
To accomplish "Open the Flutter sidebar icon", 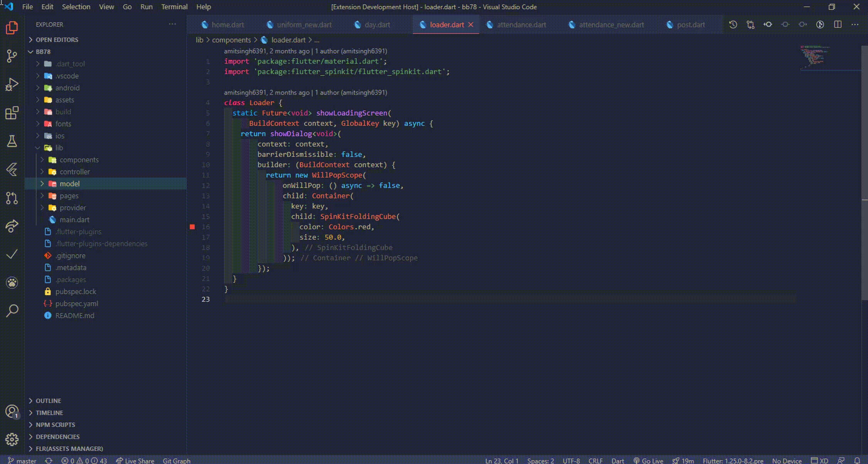I will click(x=12, y=169).
